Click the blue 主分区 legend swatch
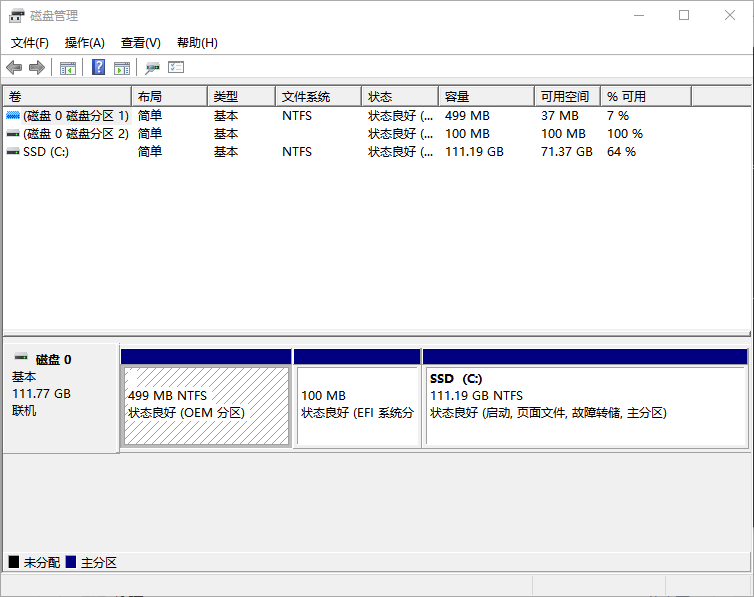The height and width of the screenshot is (597, 754). point(71,562)
